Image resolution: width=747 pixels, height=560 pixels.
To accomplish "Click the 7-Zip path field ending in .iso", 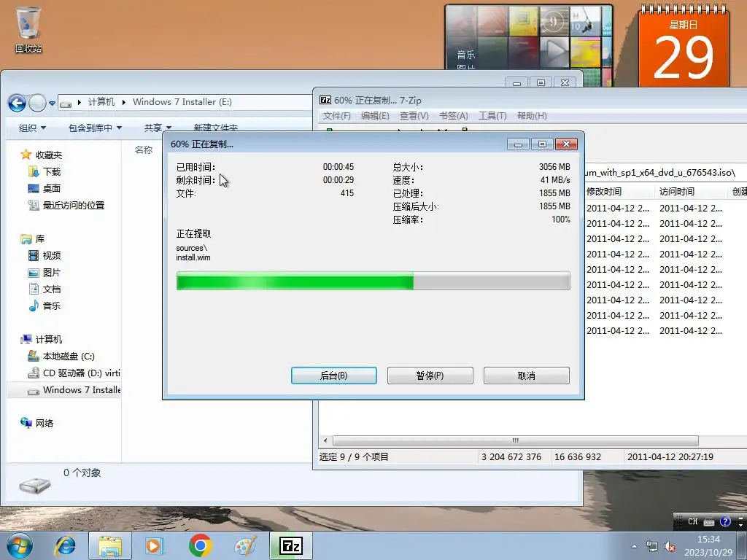I will coord(665,172).
